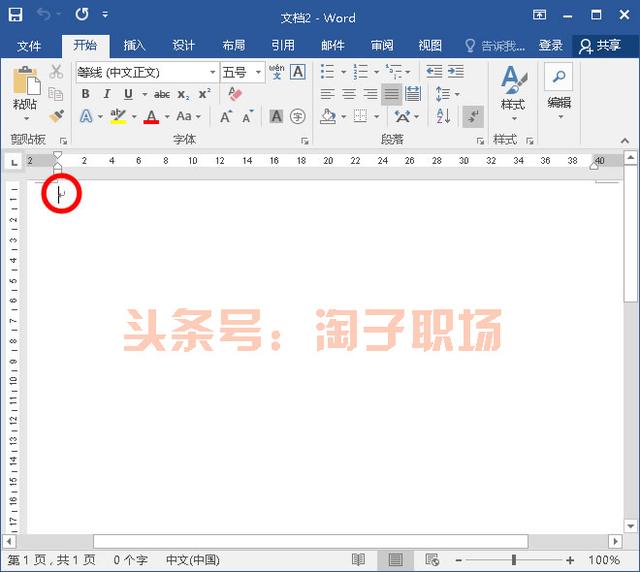
Task: Increase font size with larger A
Action: [225, 117]
